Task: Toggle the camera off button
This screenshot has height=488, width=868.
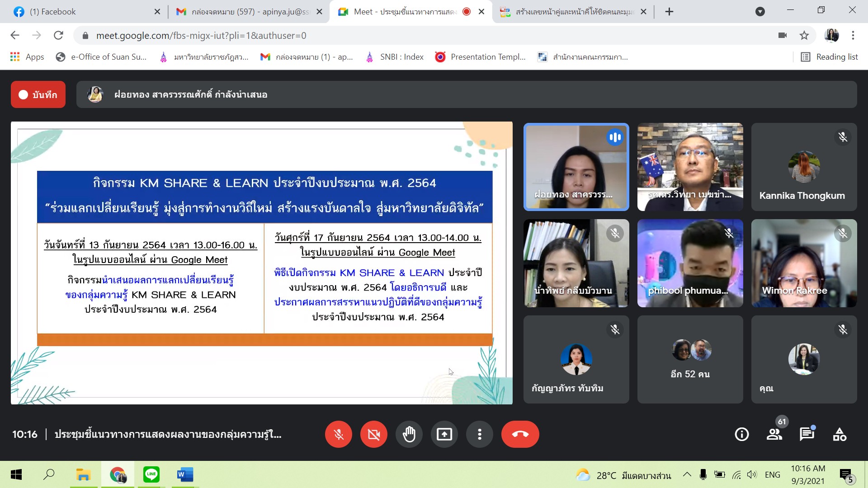Action: point(374,434)
